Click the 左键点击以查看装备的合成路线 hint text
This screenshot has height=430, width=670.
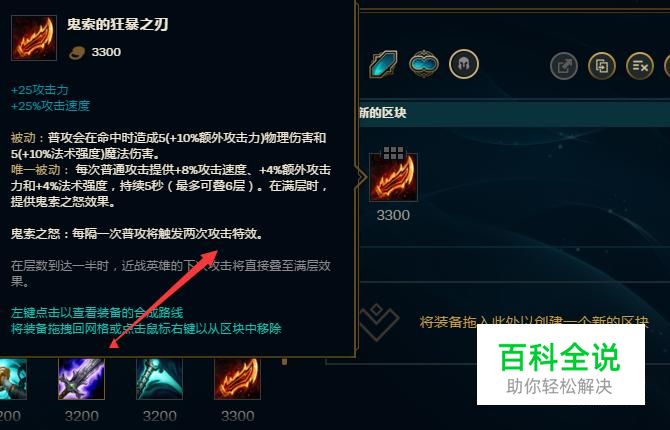tap(97, 312)
